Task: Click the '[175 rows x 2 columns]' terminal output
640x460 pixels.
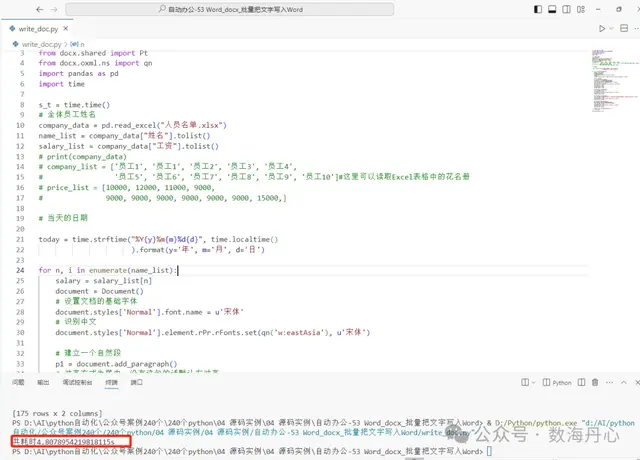Action: (x=57, y=413)
